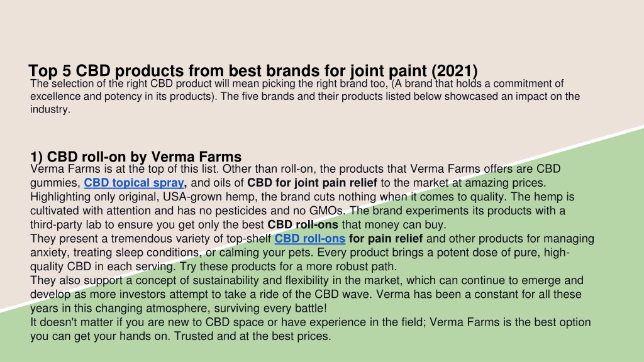Follow the underlined CBD roll-ons hyperlink

(x=309, y=238)
